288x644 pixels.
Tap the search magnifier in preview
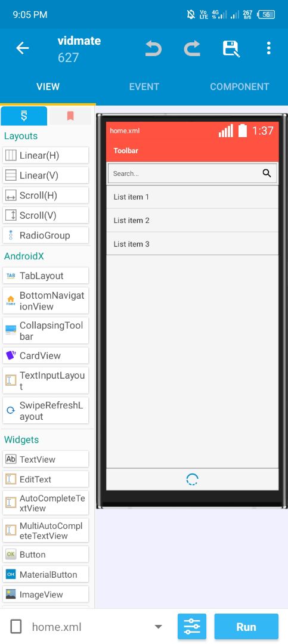(267, 174)
